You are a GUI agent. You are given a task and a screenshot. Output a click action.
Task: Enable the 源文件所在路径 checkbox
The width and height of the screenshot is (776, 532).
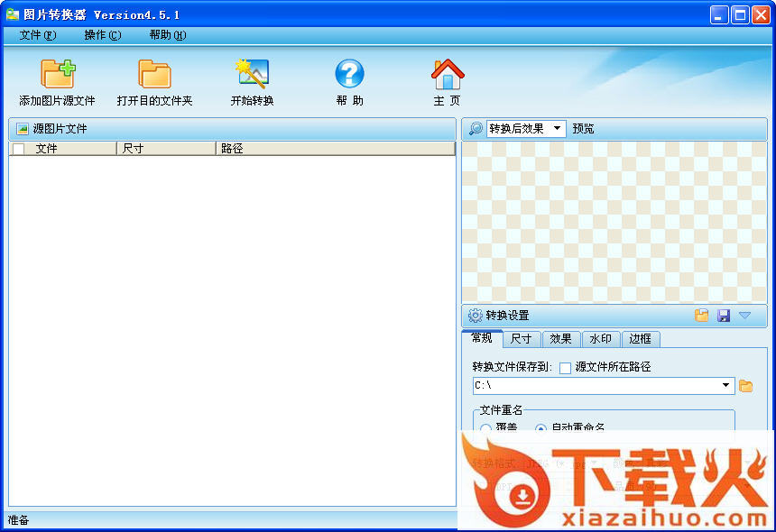[565, 368]
